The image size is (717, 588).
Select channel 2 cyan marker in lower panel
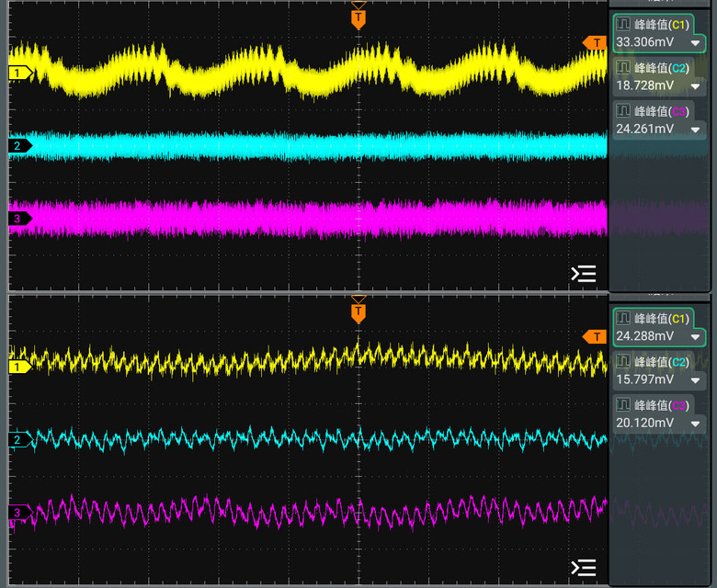tap(20, 439)
